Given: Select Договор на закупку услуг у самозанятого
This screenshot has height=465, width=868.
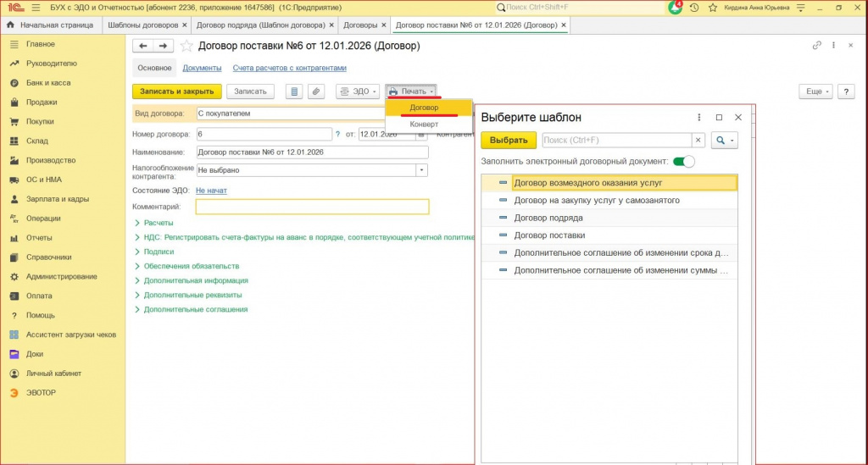Looking at the screenshot, I should tap(609, 200).
